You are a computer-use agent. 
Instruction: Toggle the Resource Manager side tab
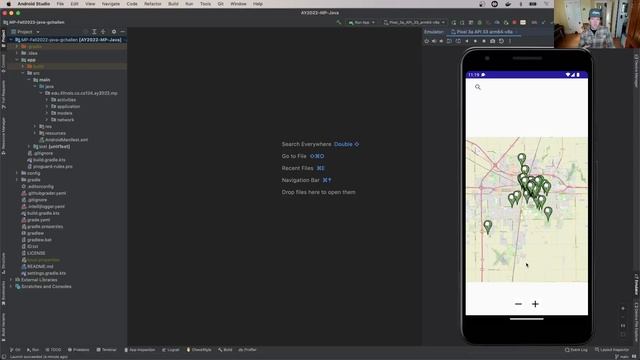click(3, 136)
